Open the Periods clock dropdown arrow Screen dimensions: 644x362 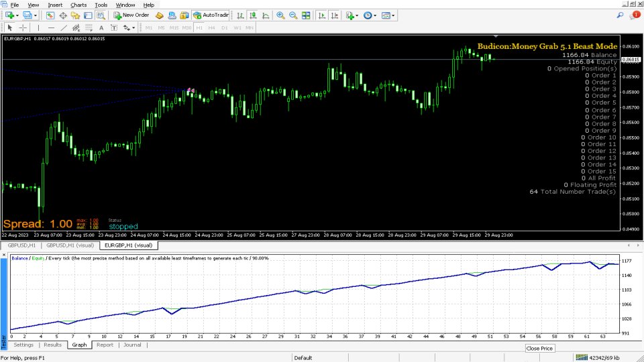point(375,15)
